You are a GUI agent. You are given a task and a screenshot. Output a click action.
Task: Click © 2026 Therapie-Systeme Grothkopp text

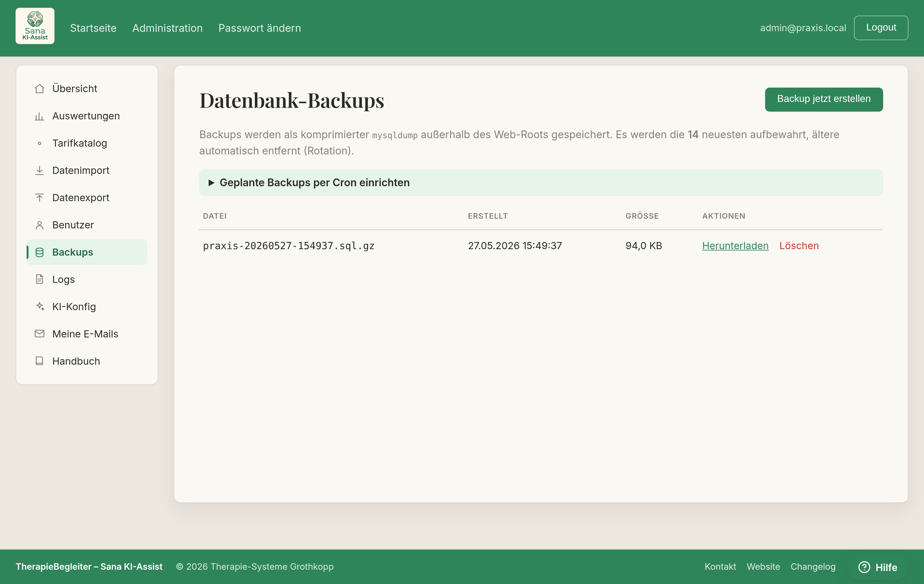[255, 567]
